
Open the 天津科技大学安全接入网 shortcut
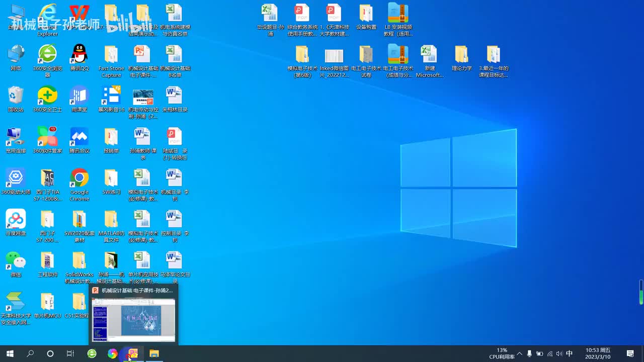(x=16, y=309)
